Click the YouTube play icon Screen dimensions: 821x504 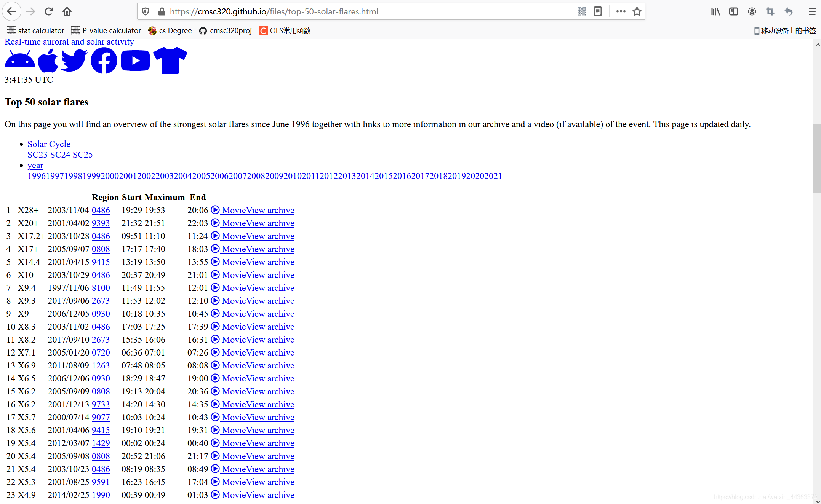coord(135,60)
